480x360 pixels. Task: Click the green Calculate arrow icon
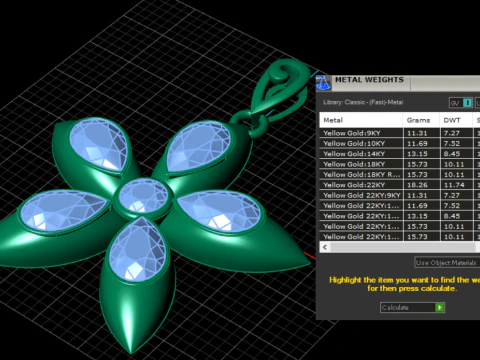[440, 307]
